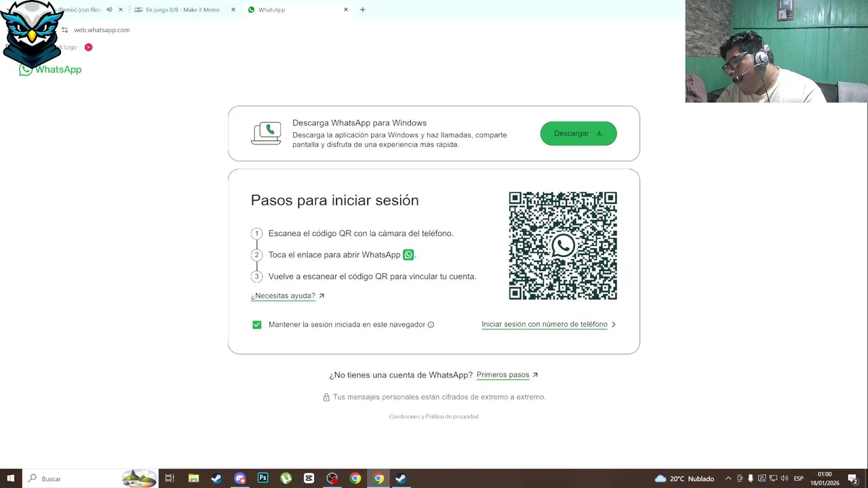
Task: Launch Photoshop from taskbar
Action: point(263,479)
